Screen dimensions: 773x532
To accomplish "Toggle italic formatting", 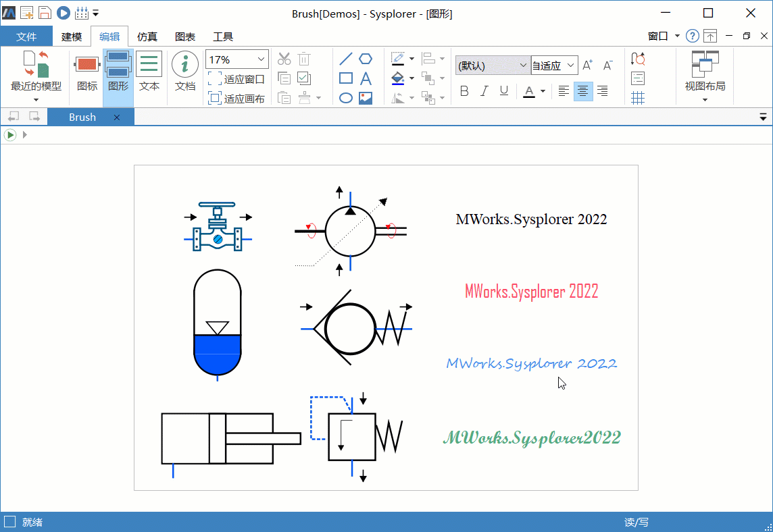I will click(484, 91).
